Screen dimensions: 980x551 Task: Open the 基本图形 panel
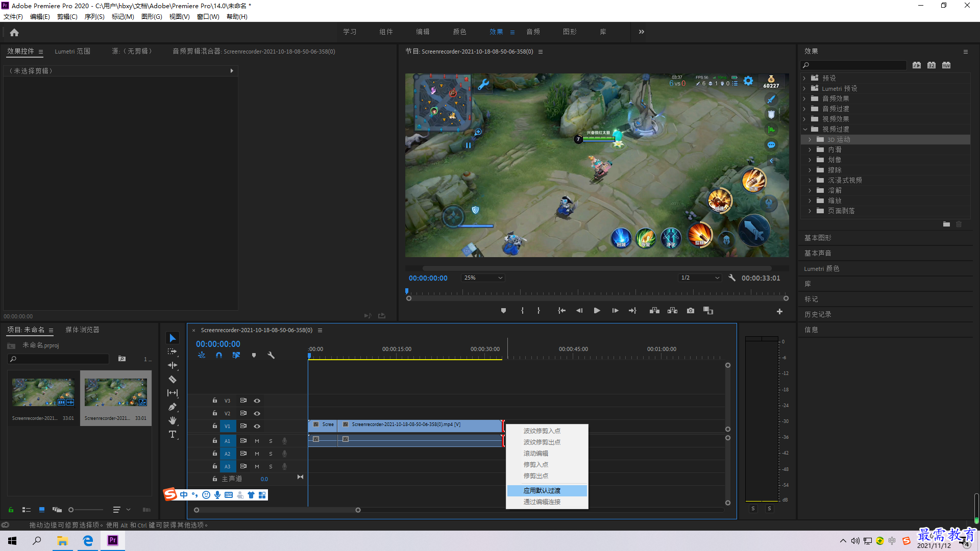click(818, 238)
